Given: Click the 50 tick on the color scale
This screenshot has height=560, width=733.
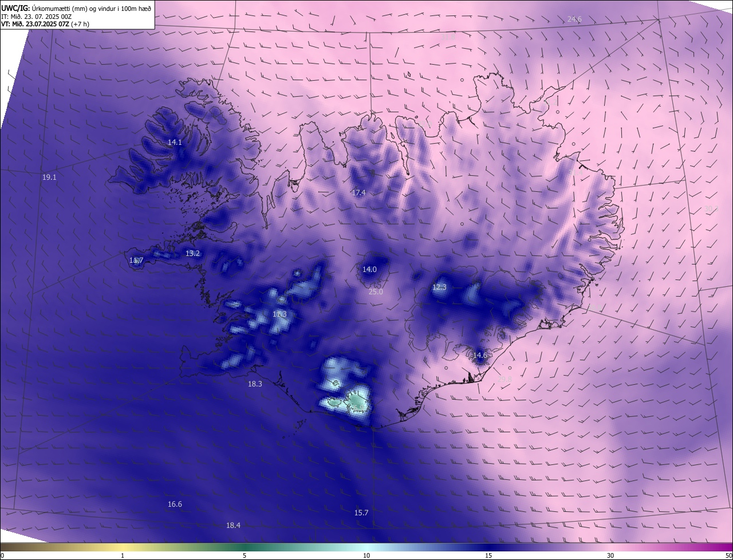Looking at the screenshot, I should point(728,555).
